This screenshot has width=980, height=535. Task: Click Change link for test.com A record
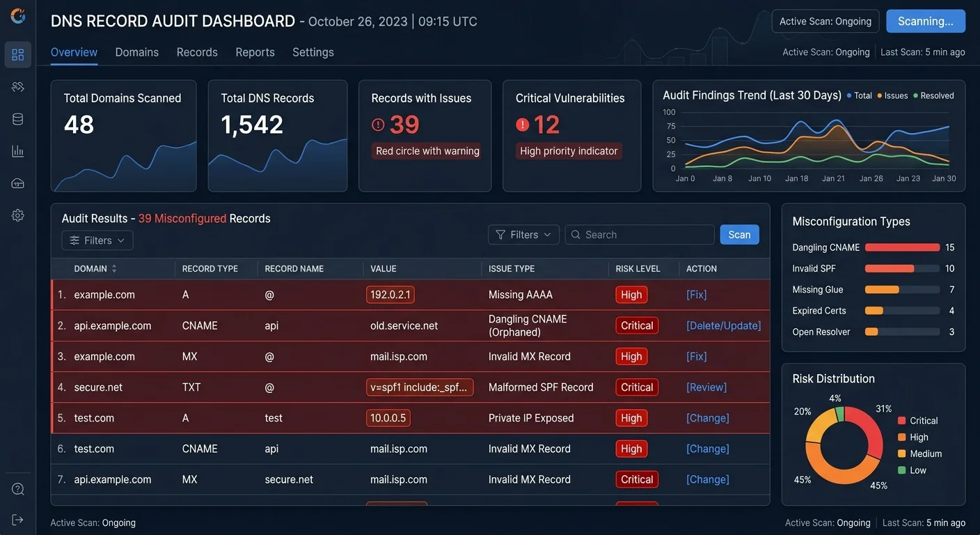click(x=708, y=418)
